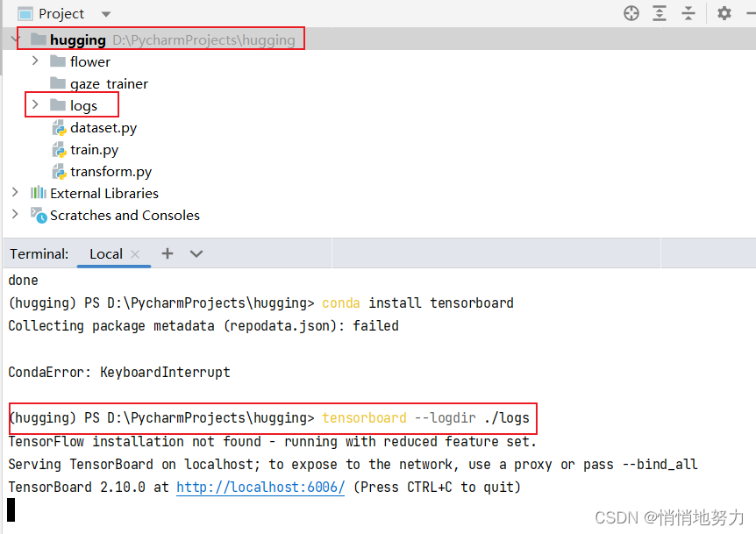Click the Scratches and Consoles icon
The height and width of the screenshot is (534, 756).
click(x=39, y=215)
